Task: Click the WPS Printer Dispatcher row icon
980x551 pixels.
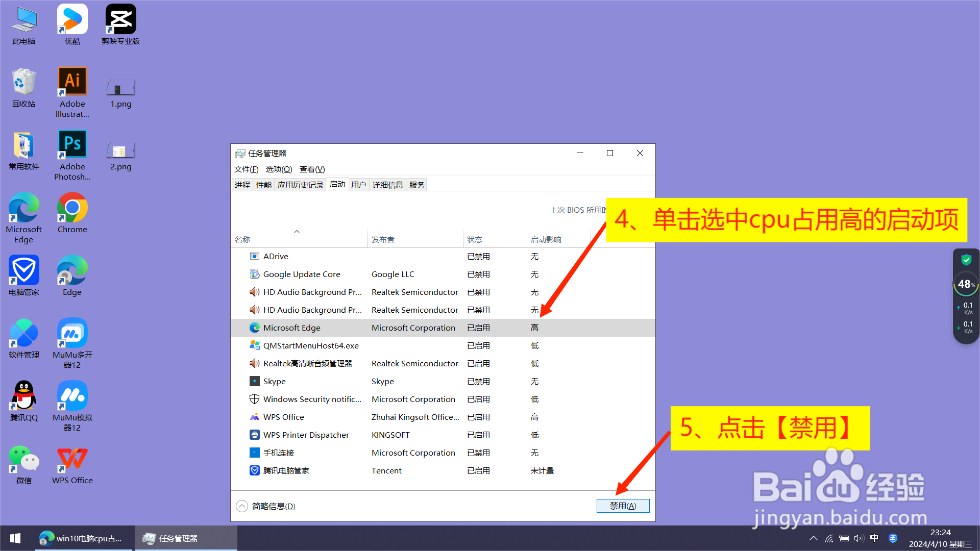Action: click(254, 435)
